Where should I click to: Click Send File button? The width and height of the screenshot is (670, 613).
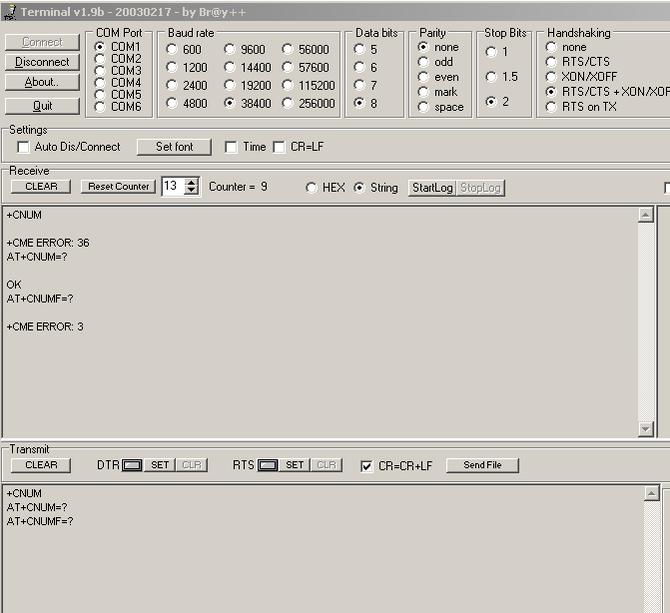(x=482, y=465)
